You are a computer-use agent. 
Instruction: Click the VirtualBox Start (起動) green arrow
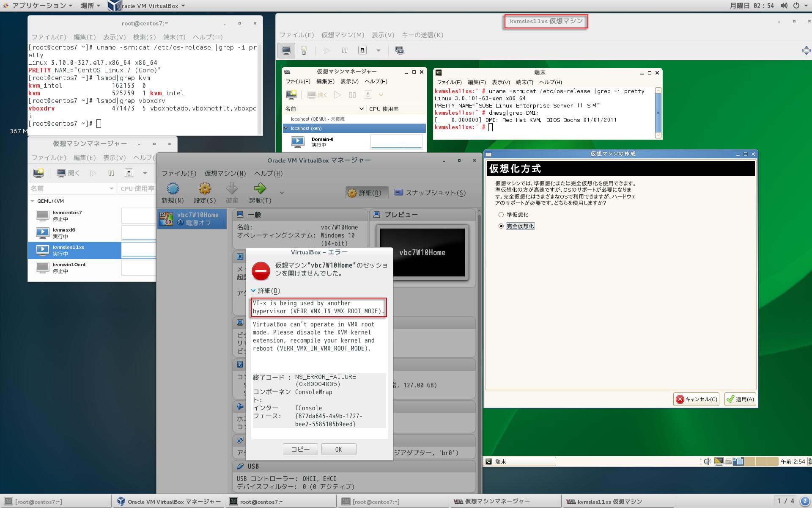pos(260,188)
